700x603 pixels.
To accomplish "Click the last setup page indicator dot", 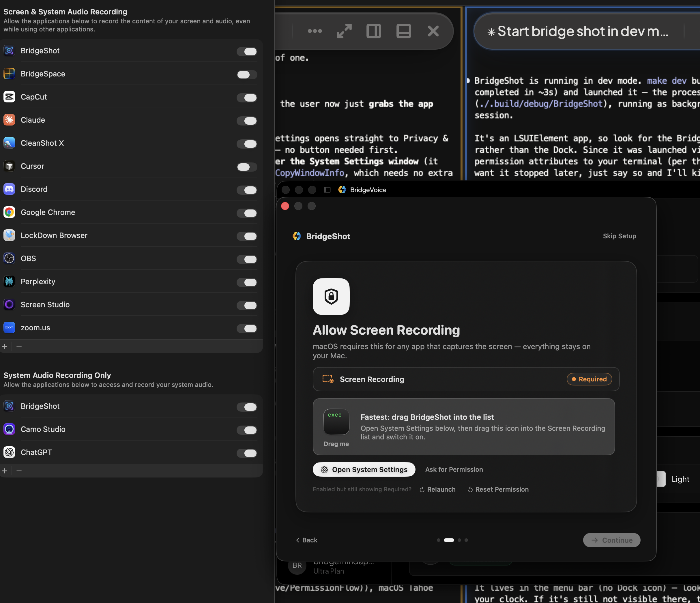I will [x=466, y=540].
